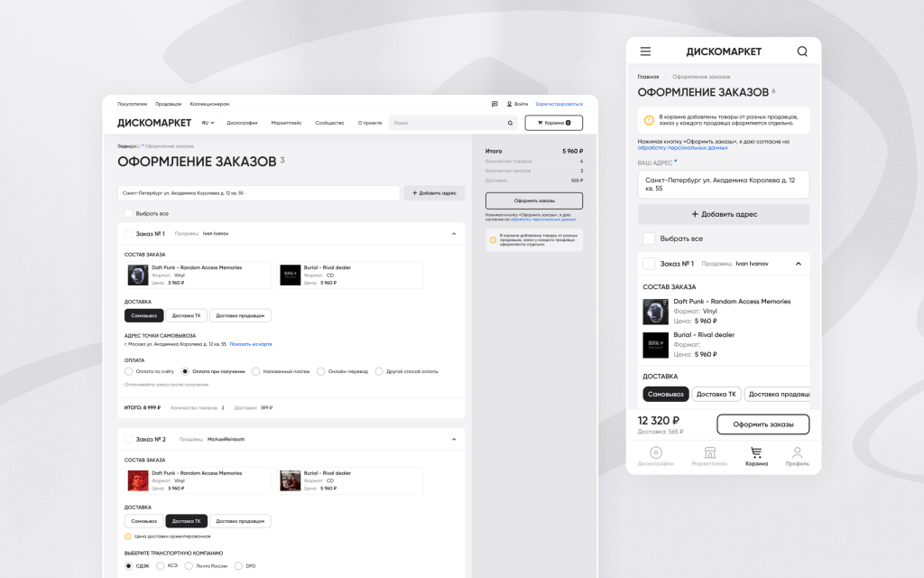The width and height of the screenshot is (924, 578).
Task: Go to Дискографии in main navigation
Action: [242, 123]
